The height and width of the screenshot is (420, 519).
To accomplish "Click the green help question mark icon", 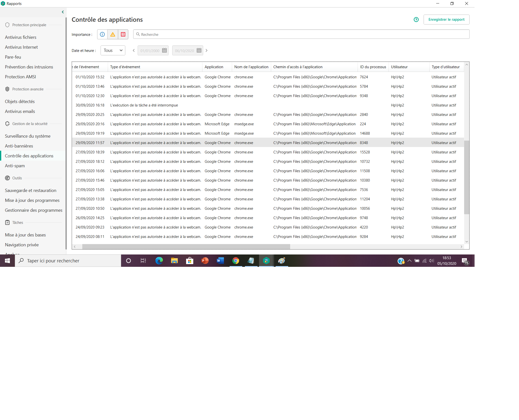I will click(416, 20).
